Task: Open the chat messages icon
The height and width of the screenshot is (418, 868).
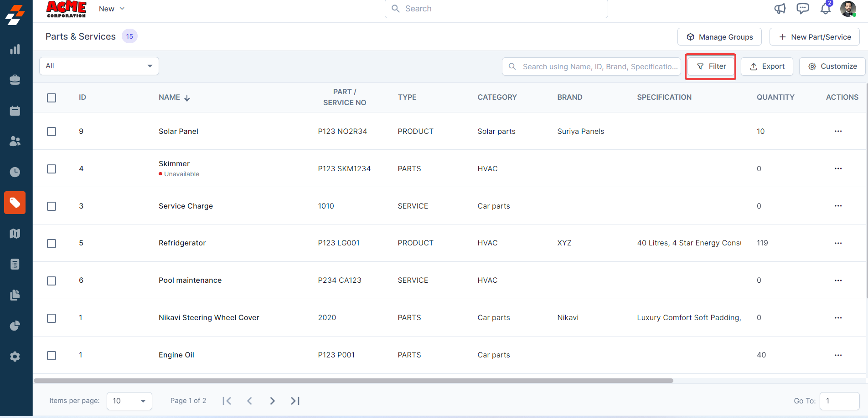Action: click(x=802, y=9)
